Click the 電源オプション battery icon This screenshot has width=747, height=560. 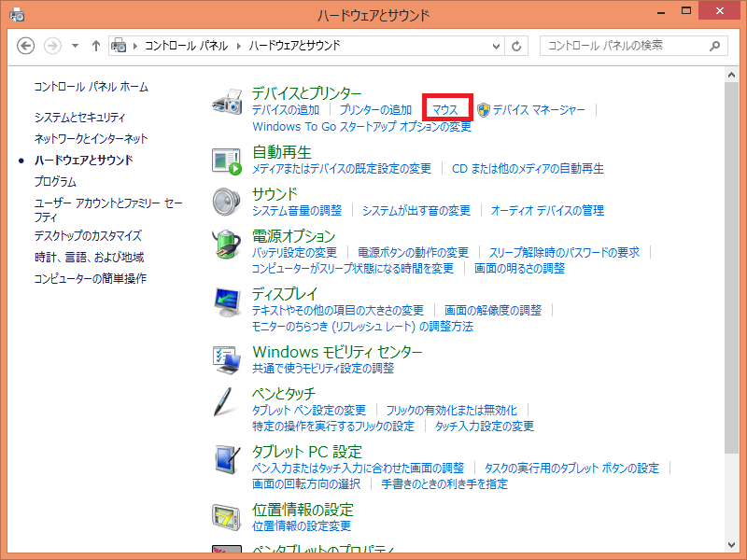(x=227, y=245)
